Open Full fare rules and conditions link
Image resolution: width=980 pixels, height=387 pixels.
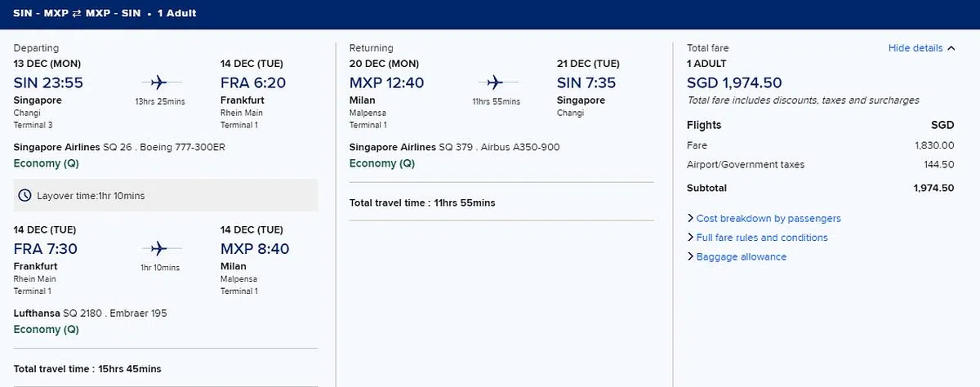[x=761, y=238]
